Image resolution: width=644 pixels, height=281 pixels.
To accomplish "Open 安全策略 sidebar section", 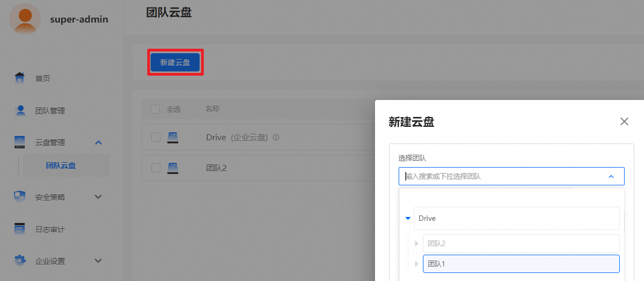I will (50, 197).
